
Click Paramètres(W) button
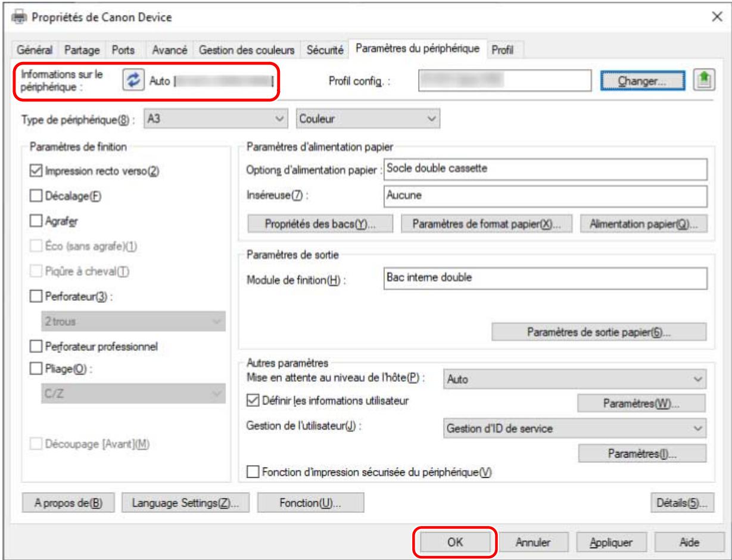click(x=642, y=403)
